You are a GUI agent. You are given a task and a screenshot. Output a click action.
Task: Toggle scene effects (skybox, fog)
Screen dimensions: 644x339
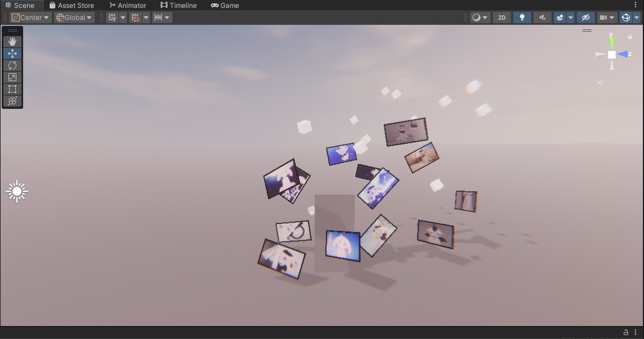tap(560, 18)
